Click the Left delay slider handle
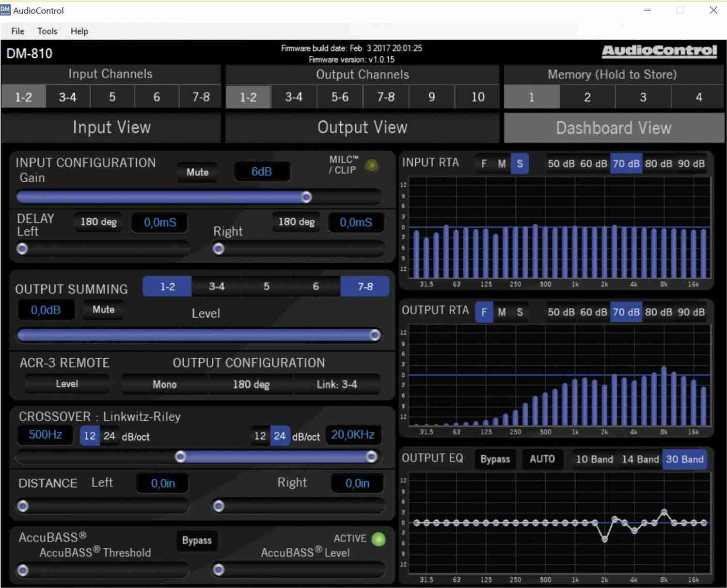727x588 pixels. click(22, 249)
